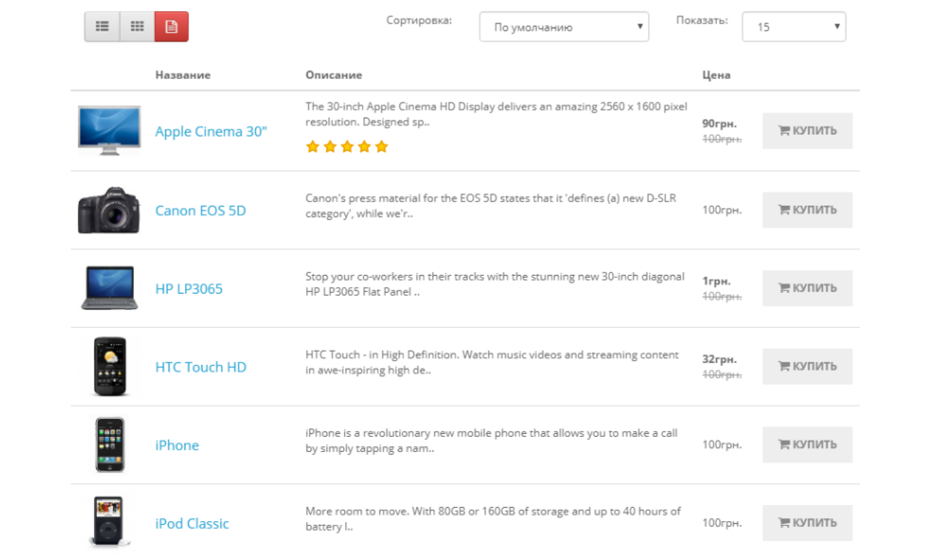Add HTC Touch HD to cart
This screenshot has height=560, width=934.
point(807,366)
